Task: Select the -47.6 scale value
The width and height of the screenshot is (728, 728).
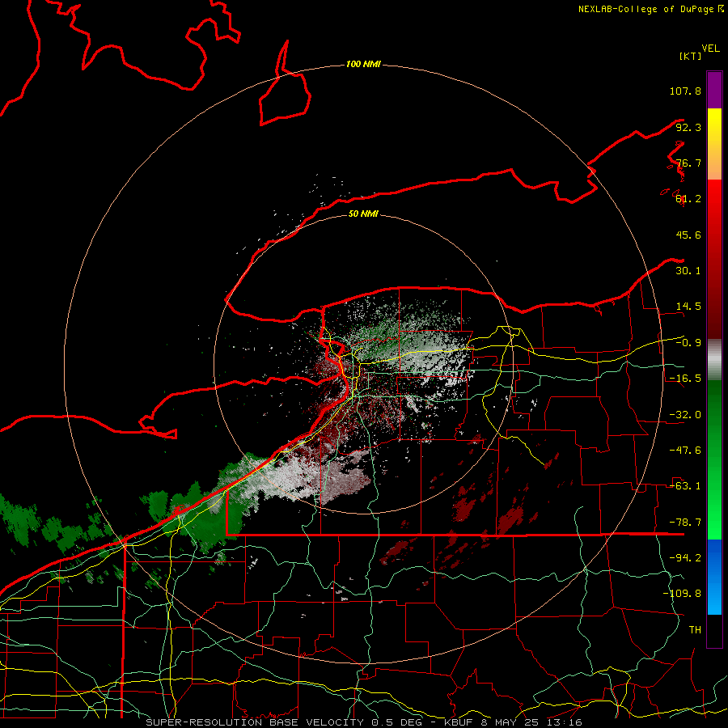Action: tap(685, 451)
